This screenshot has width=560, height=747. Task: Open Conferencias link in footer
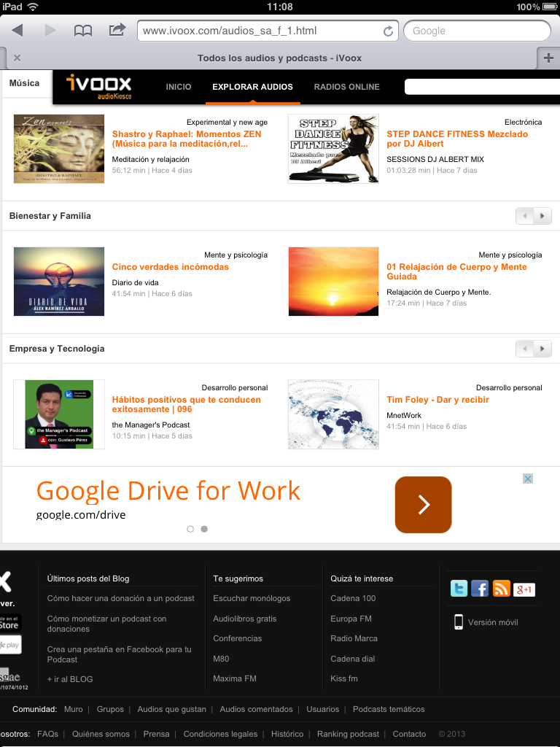point(237,638)
